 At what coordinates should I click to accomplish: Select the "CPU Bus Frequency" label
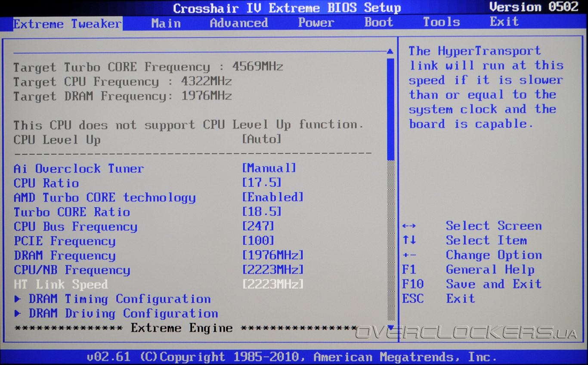coord(75,226)
